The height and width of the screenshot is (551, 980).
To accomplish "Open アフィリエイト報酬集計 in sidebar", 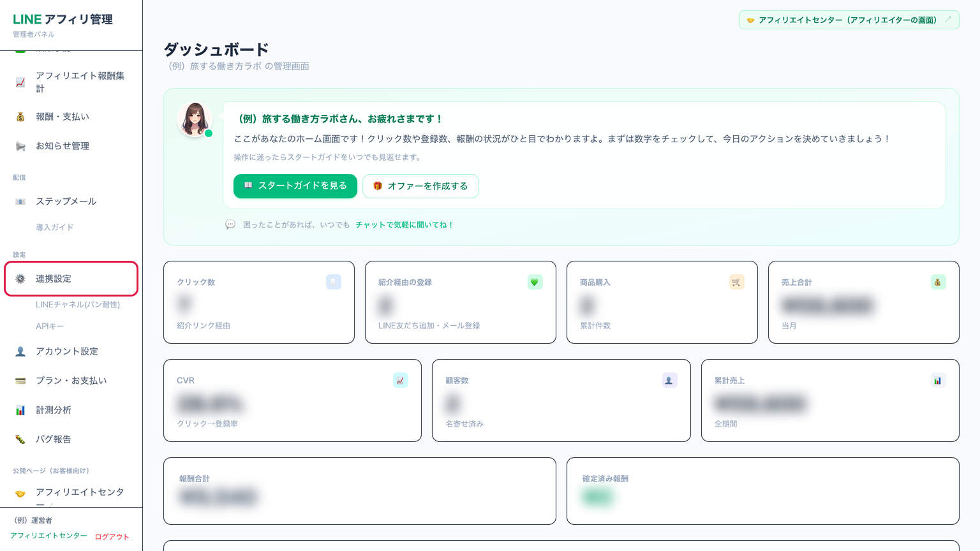I will point(71,82).
